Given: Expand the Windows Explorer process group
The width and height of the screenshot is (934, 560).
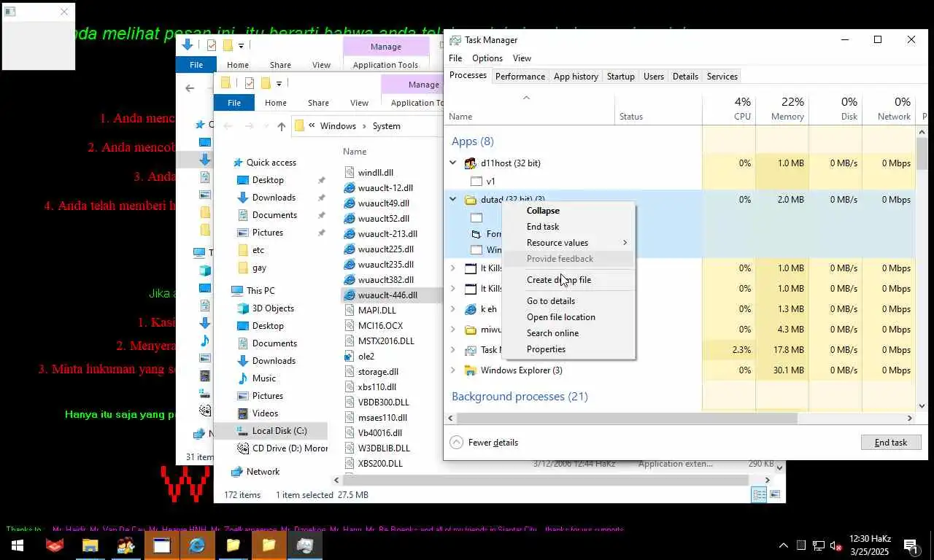Looking at the screenshot, I should click(x=452, y=370).
